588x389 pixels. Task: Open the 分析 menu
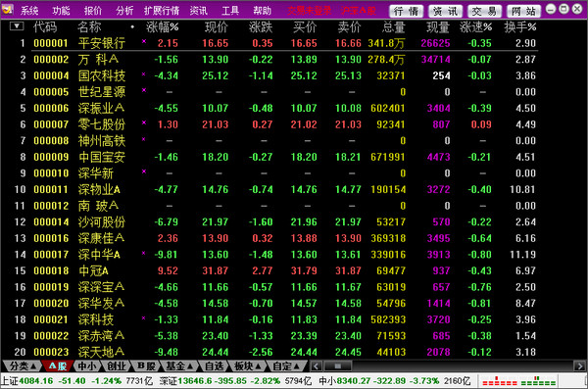pyautogui.click(x=124, y=11)
